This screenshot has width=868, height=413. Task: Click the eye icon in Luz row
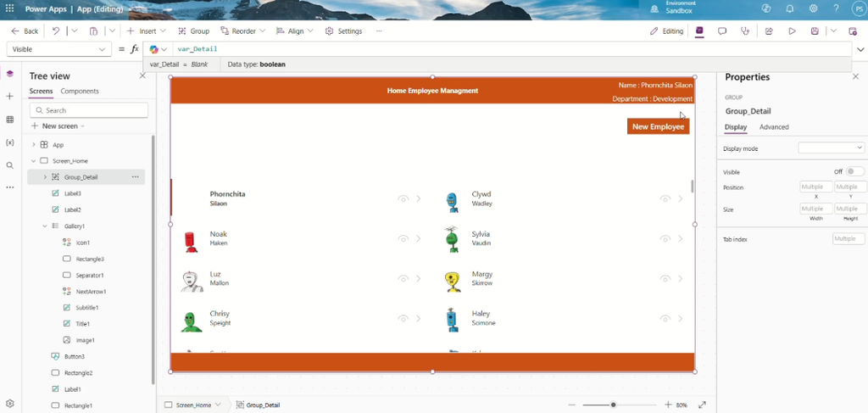pyautogui.click(x=403, y=278)
